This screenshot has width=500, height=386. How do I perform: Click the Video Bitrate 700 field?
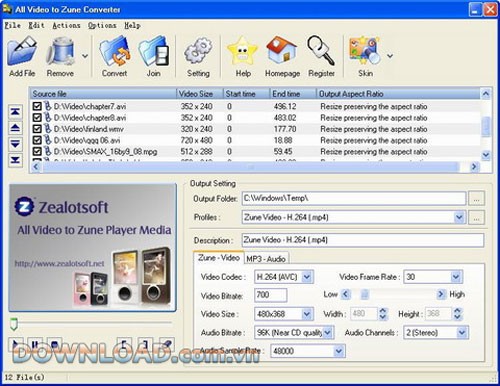(x=271, y=295)
